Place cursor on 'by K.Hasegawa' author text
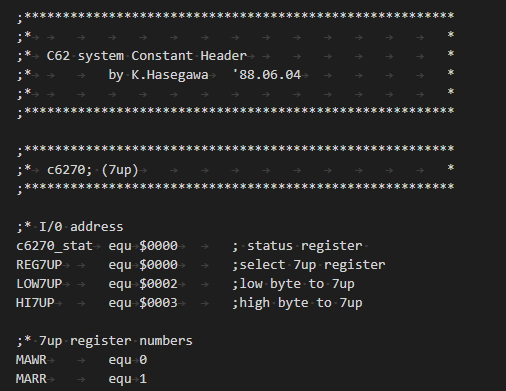Viewport: 506px width, 391px height. pos(158,75)
